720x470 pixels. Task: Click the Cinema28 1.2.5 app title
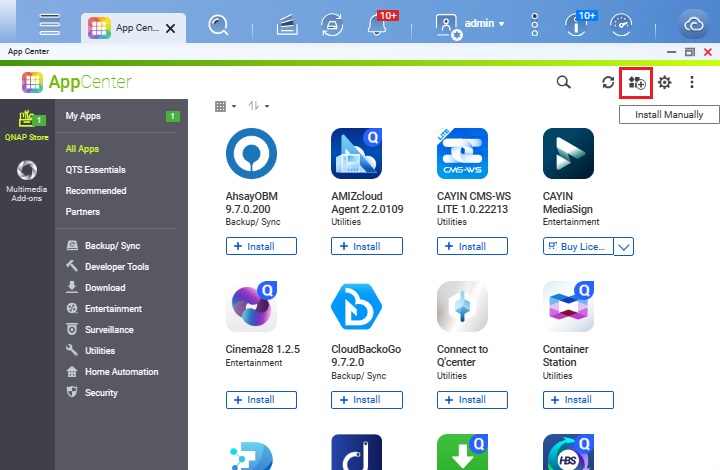263,349
